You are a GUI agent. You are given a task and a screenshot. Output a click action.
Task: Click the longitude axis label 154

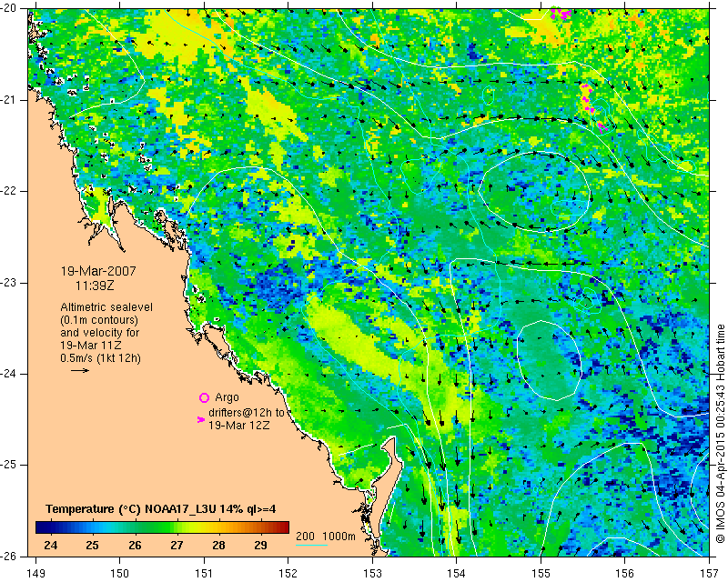[457, 573]
